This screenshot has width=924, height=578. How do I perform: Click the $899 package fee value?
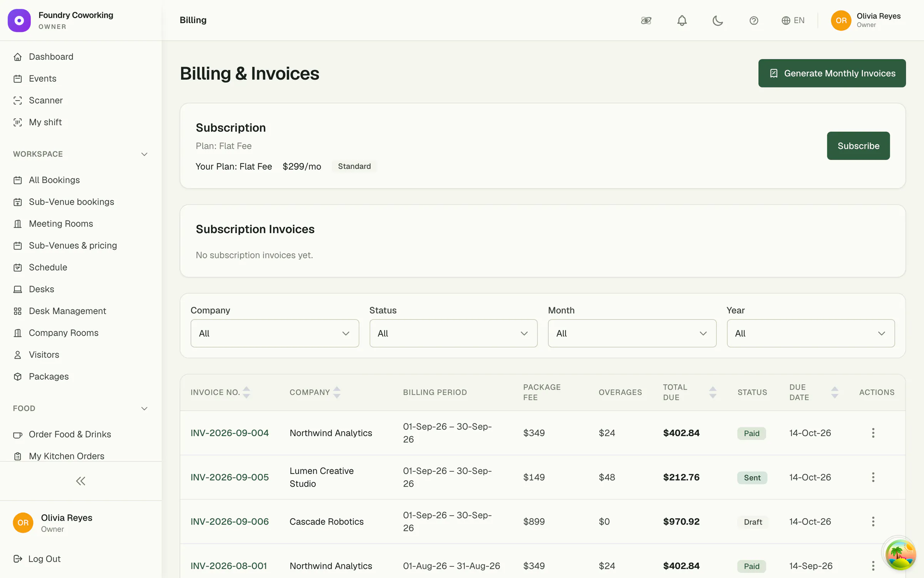[x=534, y=521]
